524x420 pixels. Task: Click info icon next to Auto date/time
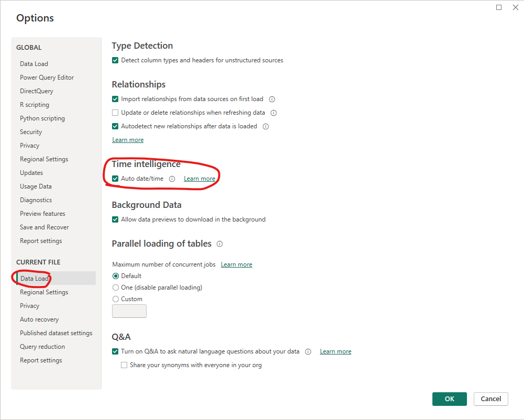172,179
